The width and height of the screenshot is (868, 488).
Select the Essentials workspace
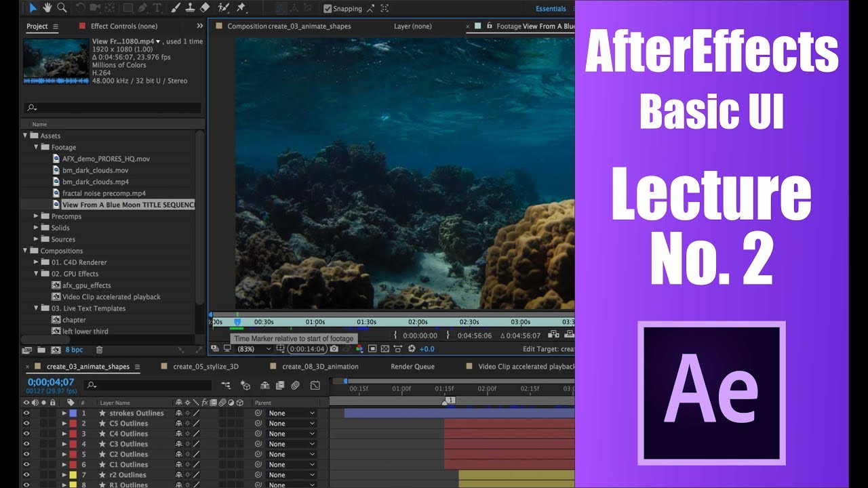551,9
